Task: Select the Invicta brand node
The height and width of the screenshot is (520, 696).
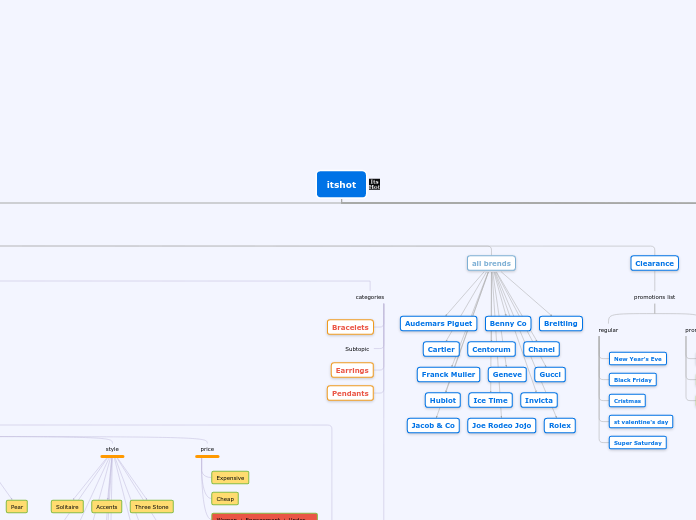Action: (538, 400)
